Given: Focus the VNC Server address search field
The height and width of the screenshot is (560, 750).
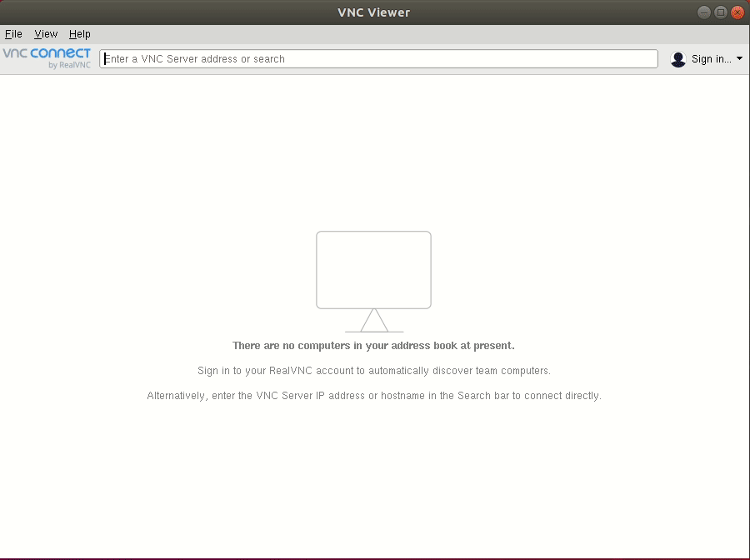Looking at the screenshot, I should click(x=378, y=59).
